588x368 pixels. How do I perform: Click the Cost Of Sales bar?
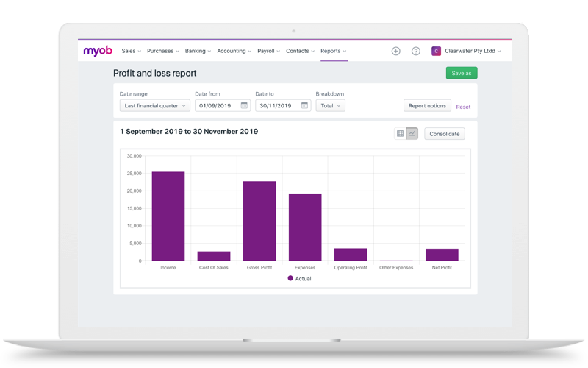coord(214,256)
